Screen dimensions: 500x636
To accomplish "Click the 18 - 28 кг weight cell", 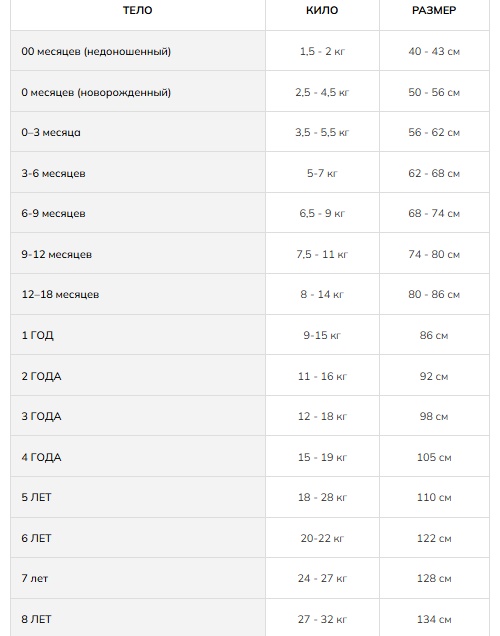I will (x=322, y=497).
